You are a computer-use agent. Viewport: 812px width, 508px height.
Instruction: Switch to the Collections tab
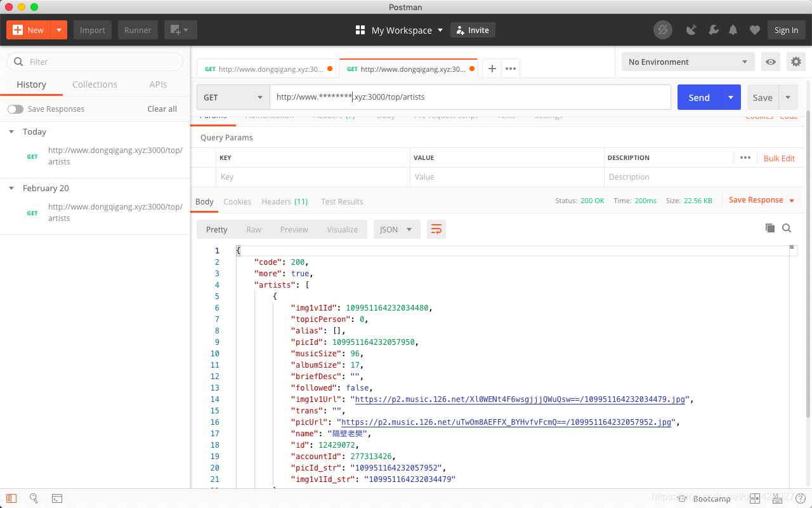[x=95, y=84]
